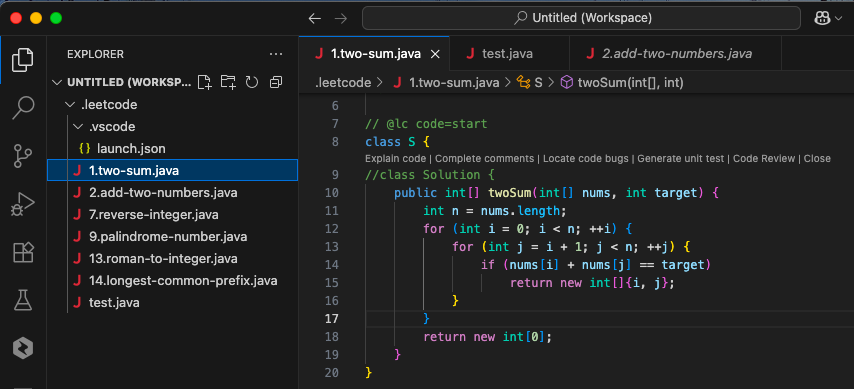Image resolution: width=854 pixels, height=389 pixels.
Task: Click line number 10 in the gutter
Action: tap(332, 193)
